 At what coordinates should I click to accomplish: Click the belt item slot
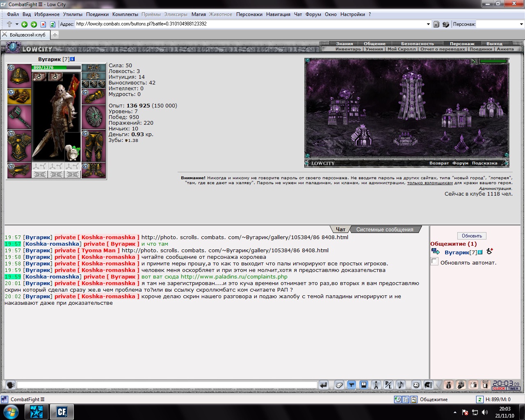coord(19,170)
